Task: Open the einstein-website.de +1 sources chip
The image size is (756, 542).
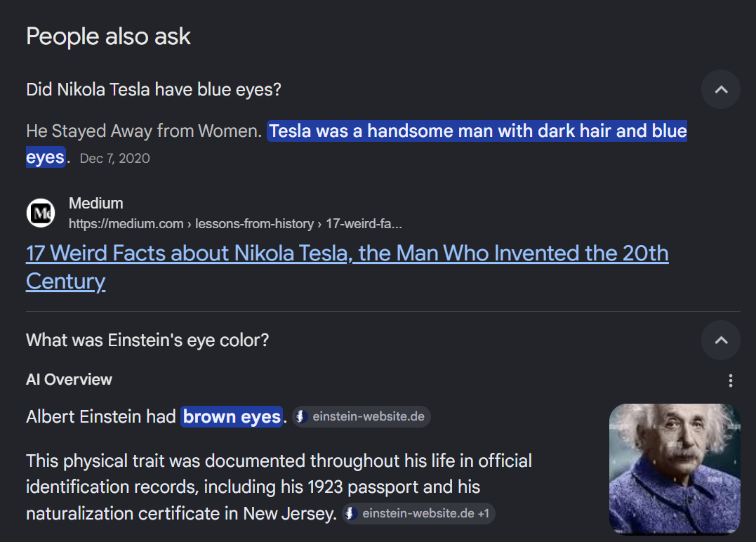Action: point(418,513)
